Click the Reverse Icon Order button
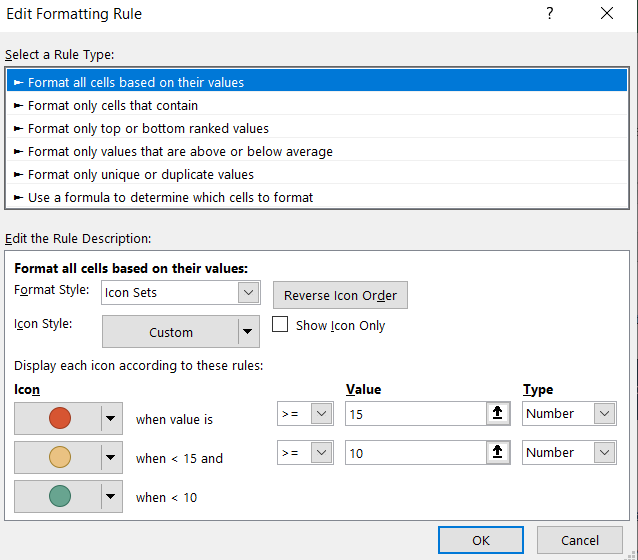The image size is (638, 560). coord(340,295)
